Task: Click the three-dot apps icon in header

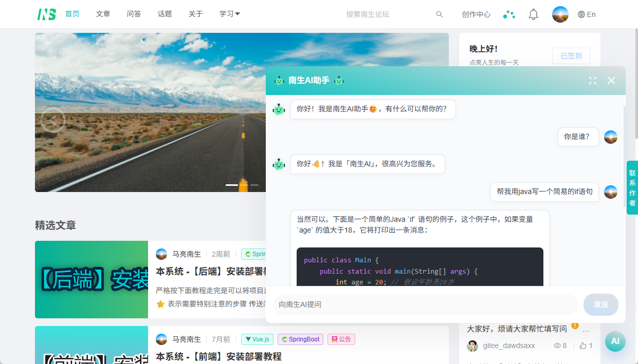Action: (x=508, y=14)
